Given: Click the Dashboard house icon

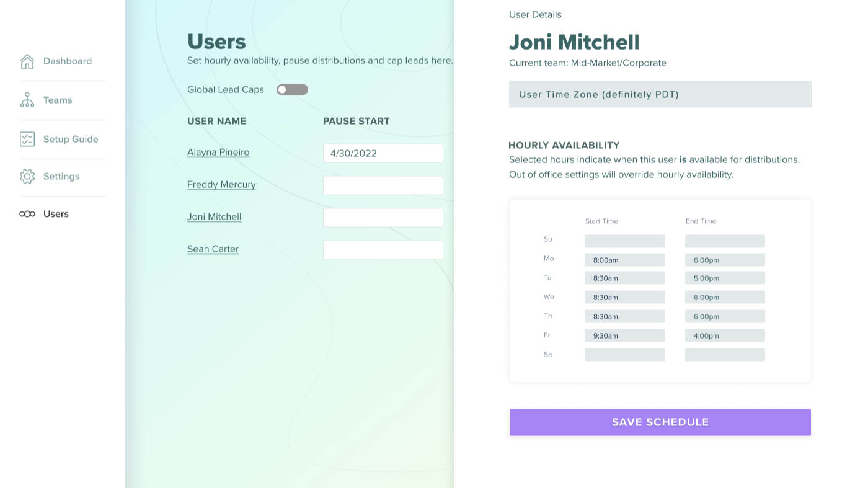Looking at the screenshot, I should pos(27,61).
